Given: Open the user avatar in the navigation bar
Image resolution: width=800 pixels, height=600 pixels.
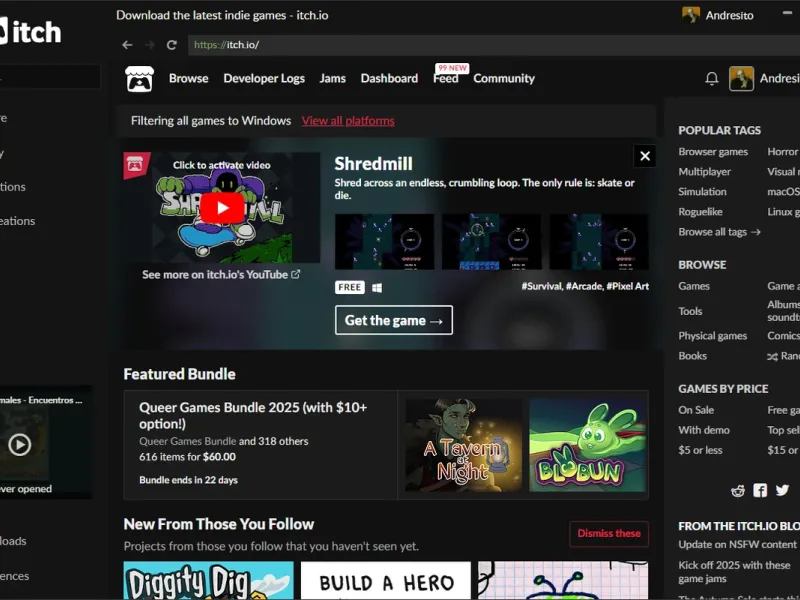Looking at the screenshot, I should click(x=741, y=79).
